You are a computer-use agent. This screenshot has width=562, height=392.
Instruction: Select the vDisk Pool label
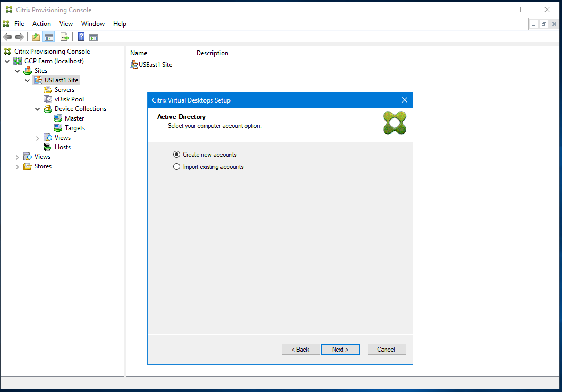pyautogui.click(x=69, y=99)
